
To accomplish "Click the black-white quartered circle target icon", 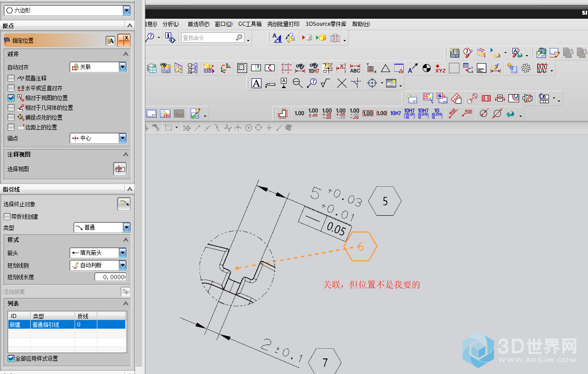I will click(426, 68).
